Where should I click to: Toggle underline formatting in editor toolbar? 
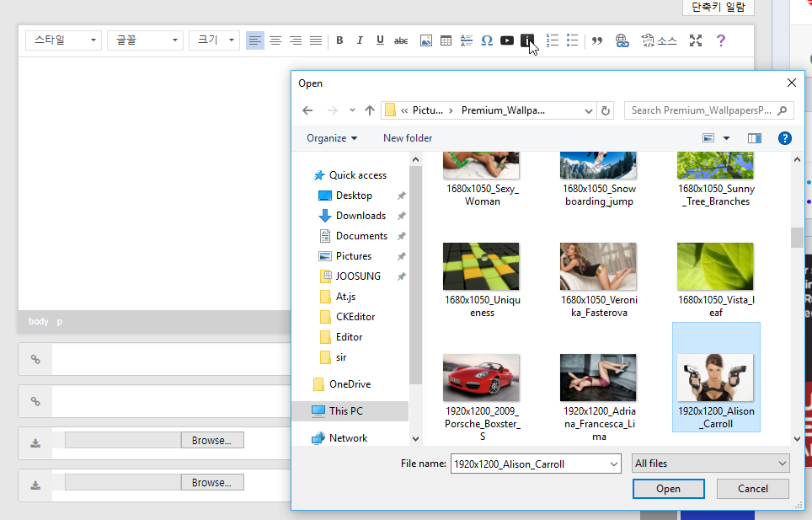(x=380, y=40)
